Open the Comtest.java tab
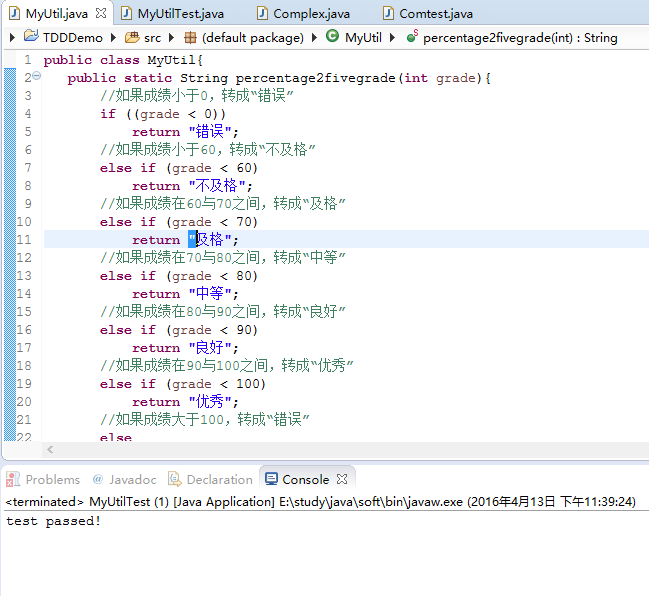 pos(436,14)
